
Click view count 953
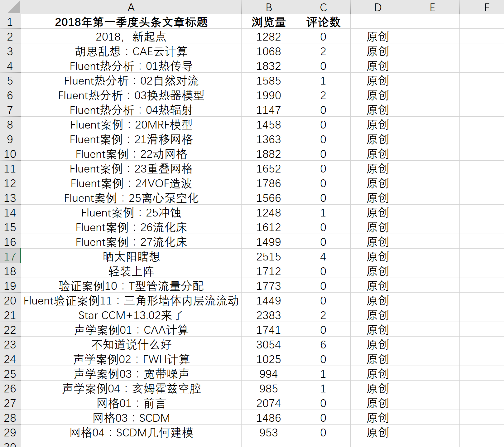tap(269, 432)
